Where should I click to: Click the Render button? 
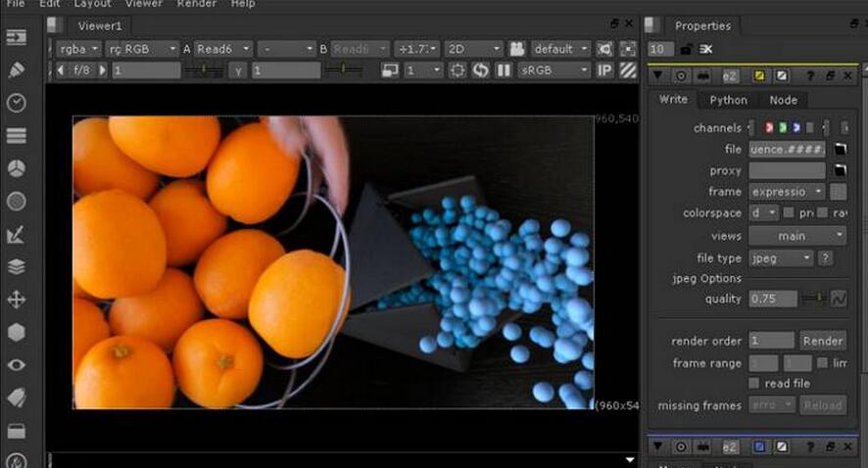823,341
